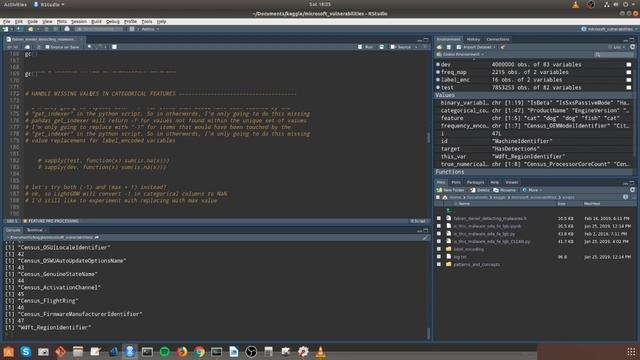Check the label_encoding folder checkbox
Viewport: 640px width, 360px height.
439,249
